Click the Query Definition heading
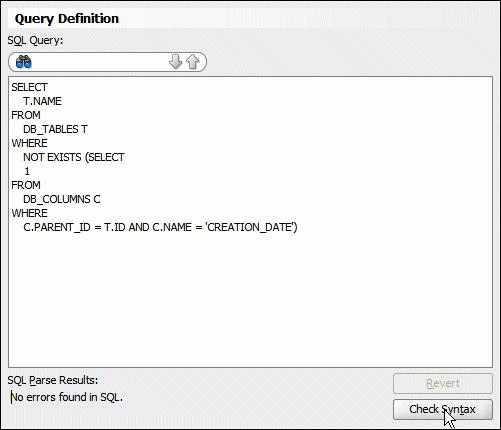 [67, 19]
